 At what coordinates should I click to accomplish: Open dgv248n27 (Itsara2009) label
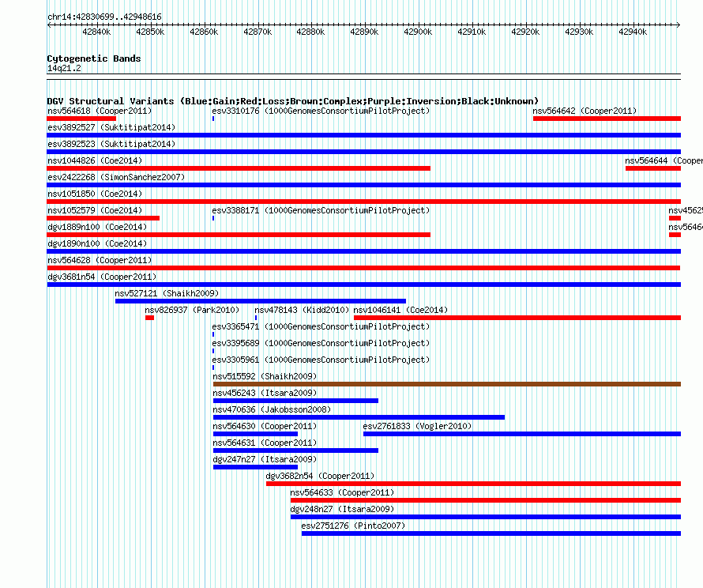tap(342, 509)
